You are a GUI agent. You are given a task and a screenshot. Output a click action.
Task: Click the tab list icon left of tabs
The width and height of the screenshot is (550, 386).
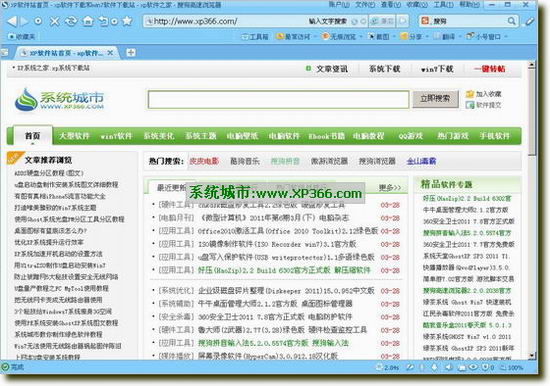pyautogui.click(x=4, y=53)
